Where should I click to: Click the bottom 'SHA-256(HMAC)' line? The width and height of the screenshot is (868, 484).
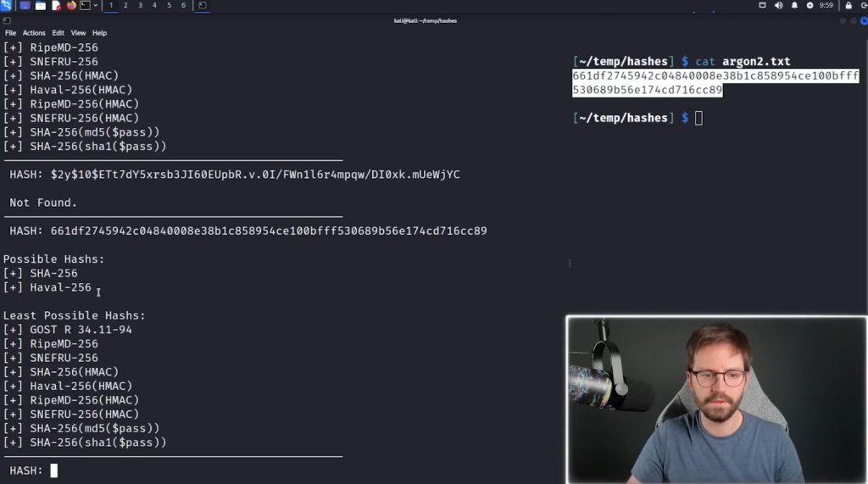click(61, 372)
